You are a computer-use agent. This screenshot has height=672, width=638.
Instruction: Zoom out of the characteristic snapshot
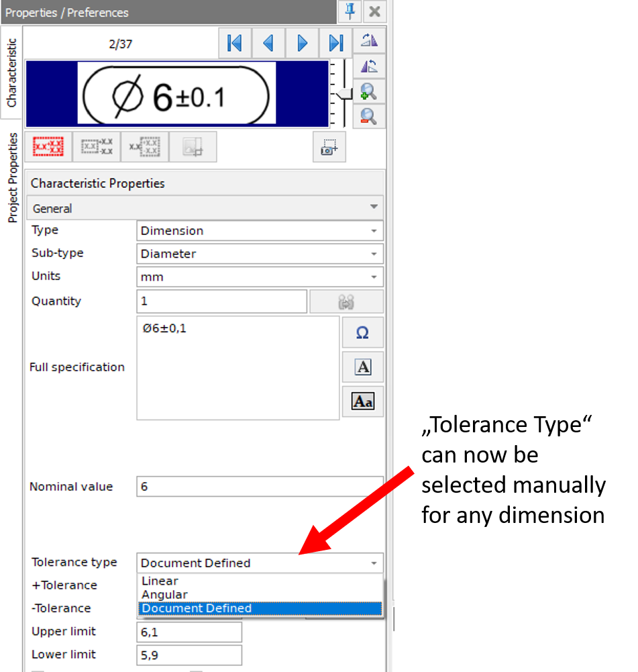point(370,117)
